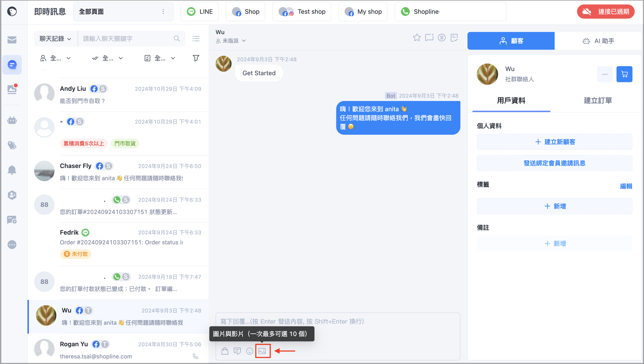Open Fedrik conversation
Image resolution: width=644 pixels, height=364 pixels.
click(118, 244)
